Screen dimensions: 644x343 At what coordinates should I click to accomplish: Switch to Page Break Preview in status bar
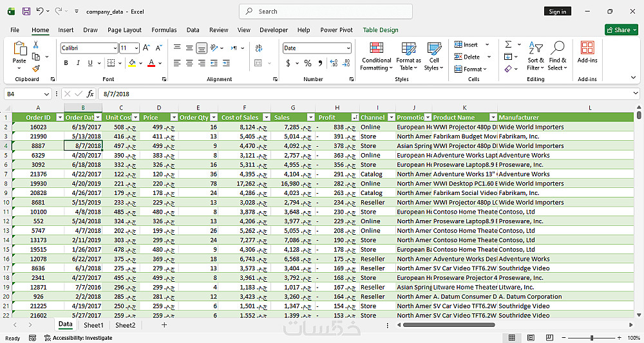tap(549, 338)
